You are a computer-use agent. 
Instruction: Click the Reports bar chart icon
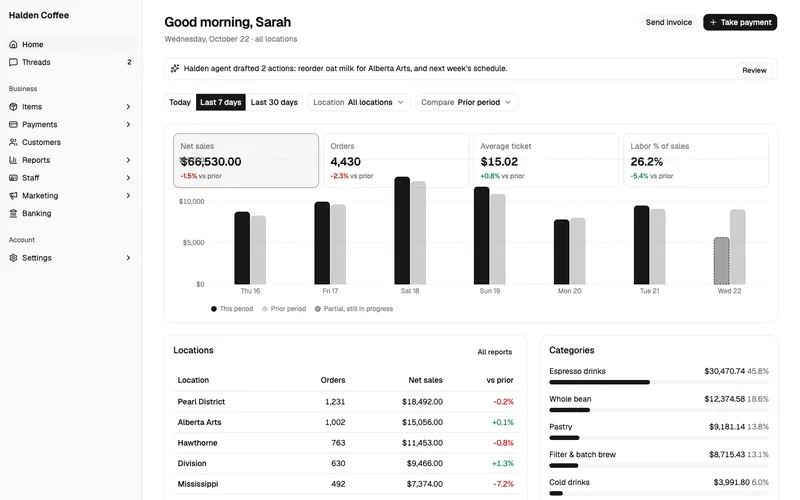click(13, 160)
